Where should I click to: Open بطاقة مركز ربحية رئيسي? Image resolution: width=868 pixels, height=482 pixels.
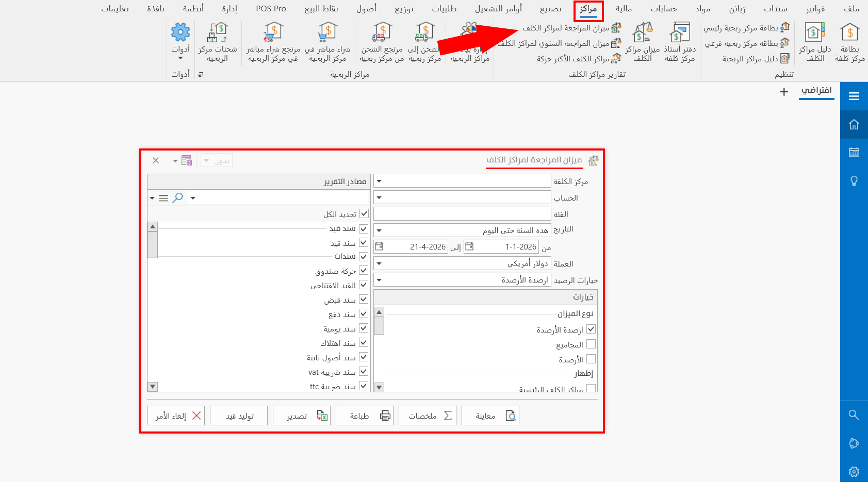click(x=747, y=28)
